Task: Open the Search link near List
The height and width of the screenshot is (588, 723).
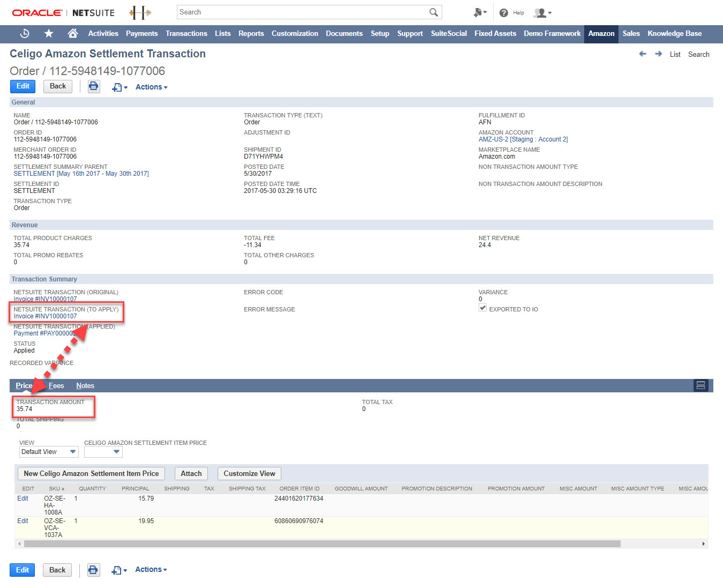Action: click(698, 54)
